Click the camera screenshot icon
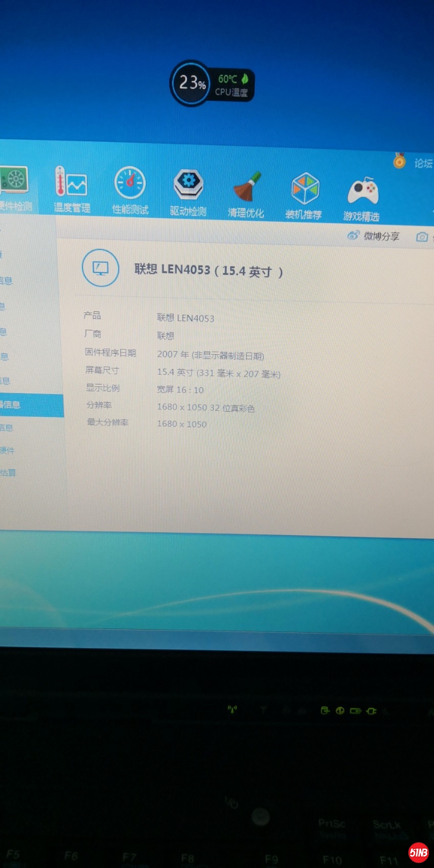The height and width of the screenshot is (868, 434). (422, 237)
